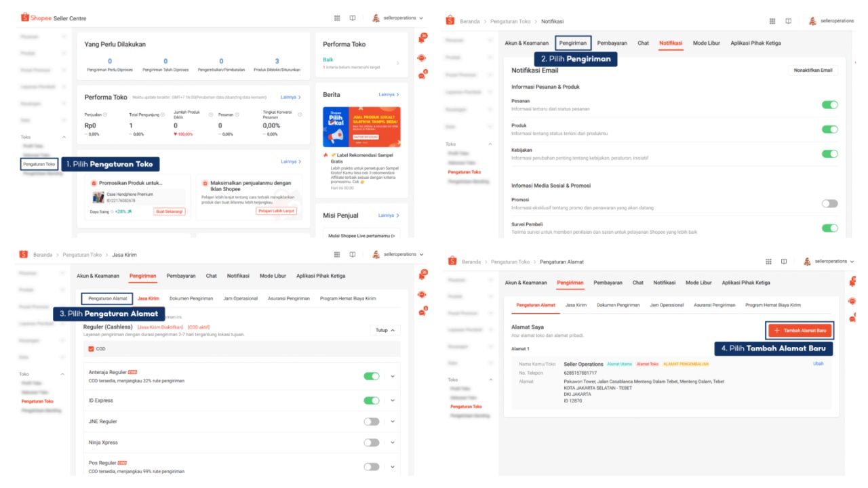Open the book icon on the Notifikasi page header
868x488 pixels.
(x=788, y=21)
